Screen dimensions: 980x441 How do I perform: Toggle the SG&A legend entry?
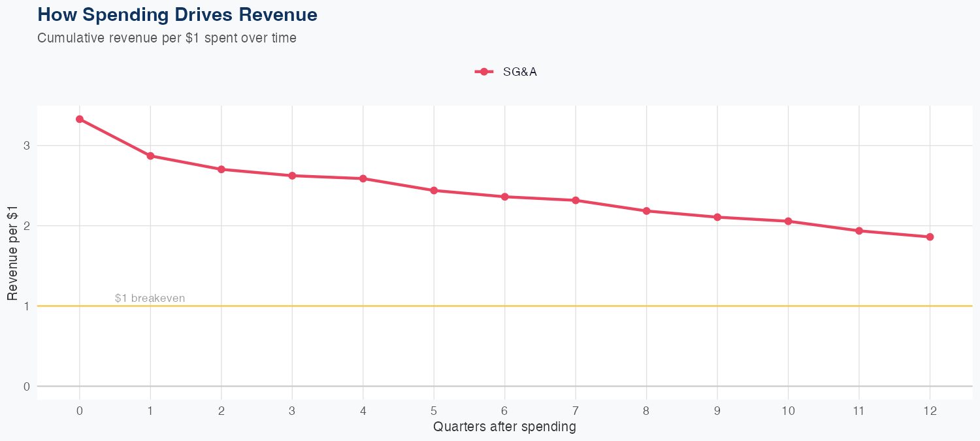(519, 72)
